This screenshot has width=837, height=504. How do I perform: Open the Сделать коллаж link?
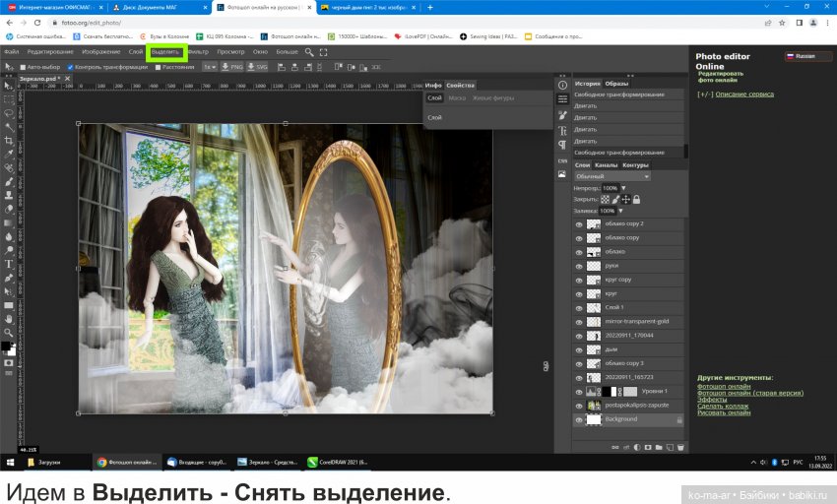pos(723,407)
